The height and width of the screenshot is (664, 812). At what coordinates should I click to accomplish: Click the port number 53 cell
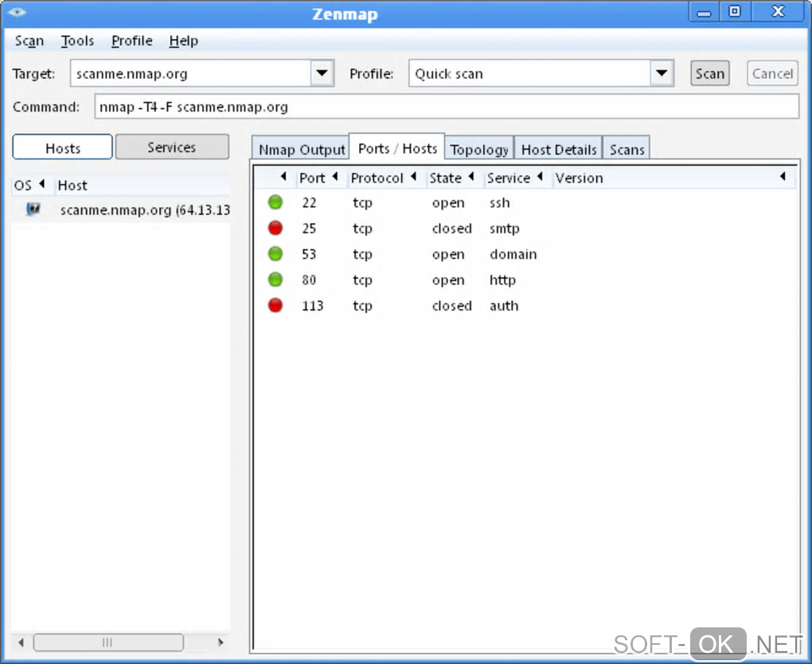(x=309, y=254)
